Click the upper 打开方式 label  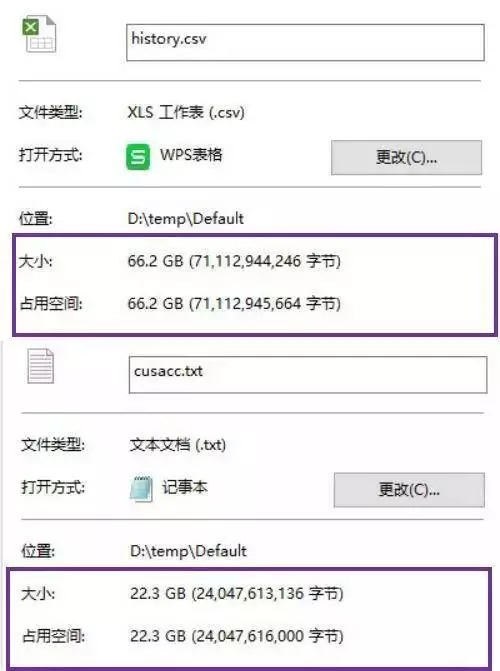pyautogui.click(x=51, y=154)
